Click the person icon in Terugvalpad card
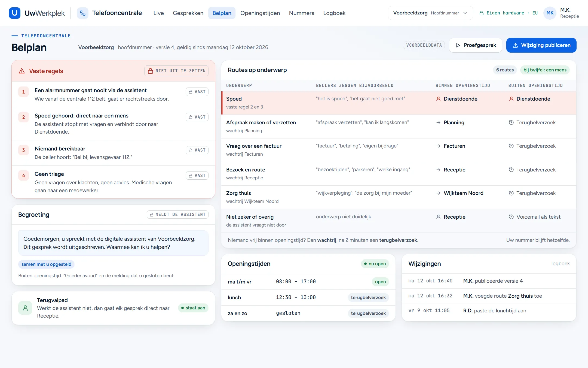Viewport: 588px width, 368px height. point(25,308)
